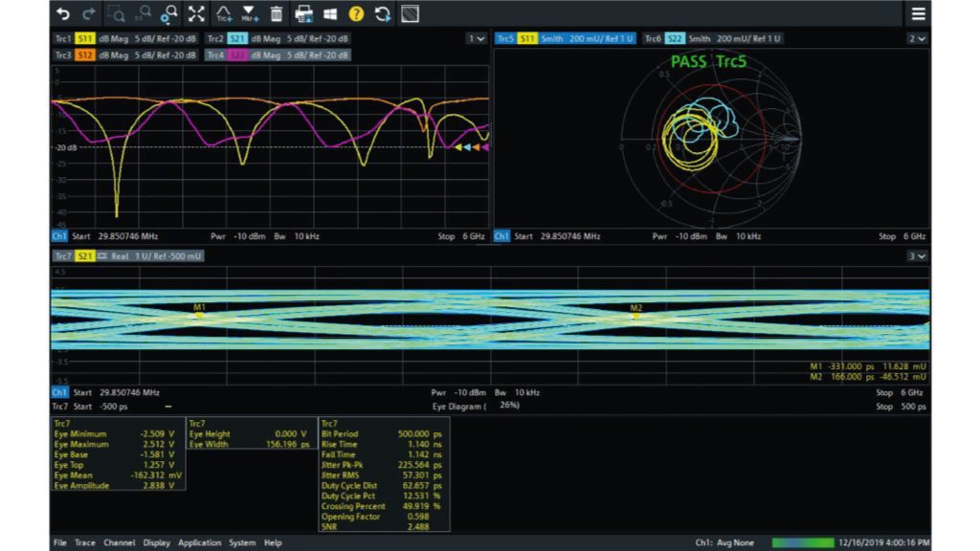Click the Windows logo icon in toolbar
Screen dimensions: 980x551
pos(330,13)
